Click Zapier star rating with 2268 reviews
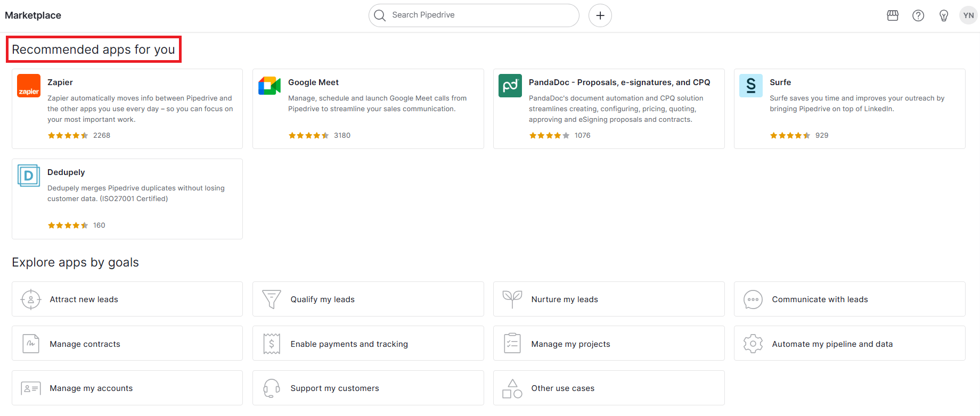 [x=79, y=136]
